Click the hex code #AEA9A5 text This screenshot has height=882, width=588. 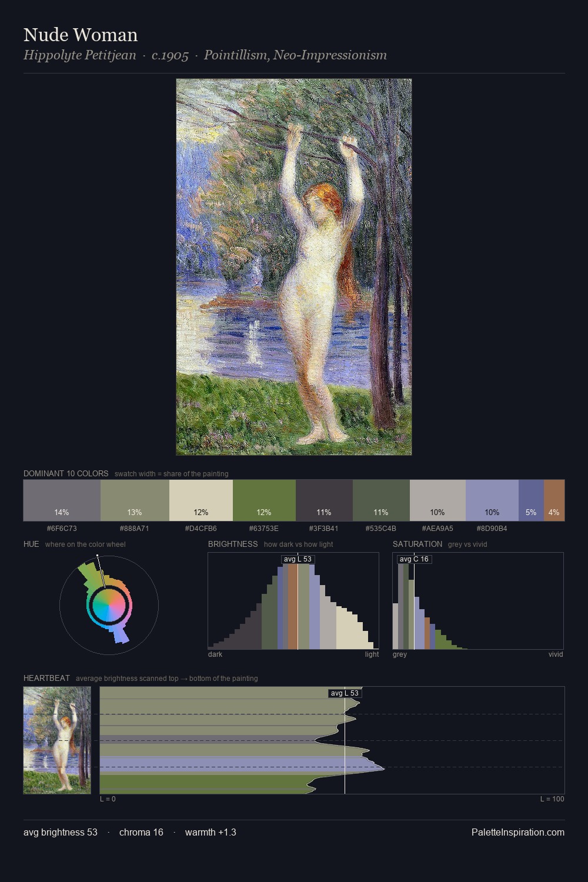[437, 529]
